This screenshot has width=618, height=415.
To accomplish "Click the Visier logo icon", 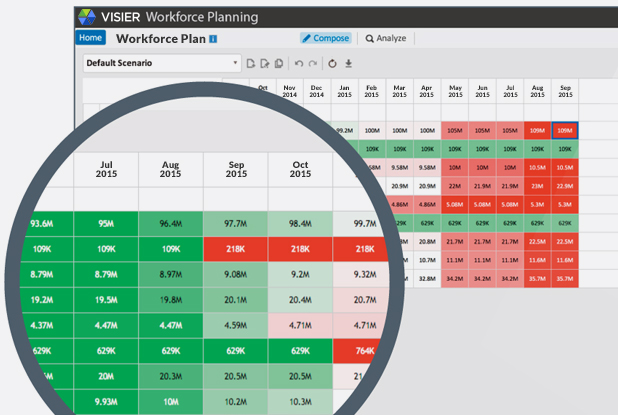I will (87, 17).
